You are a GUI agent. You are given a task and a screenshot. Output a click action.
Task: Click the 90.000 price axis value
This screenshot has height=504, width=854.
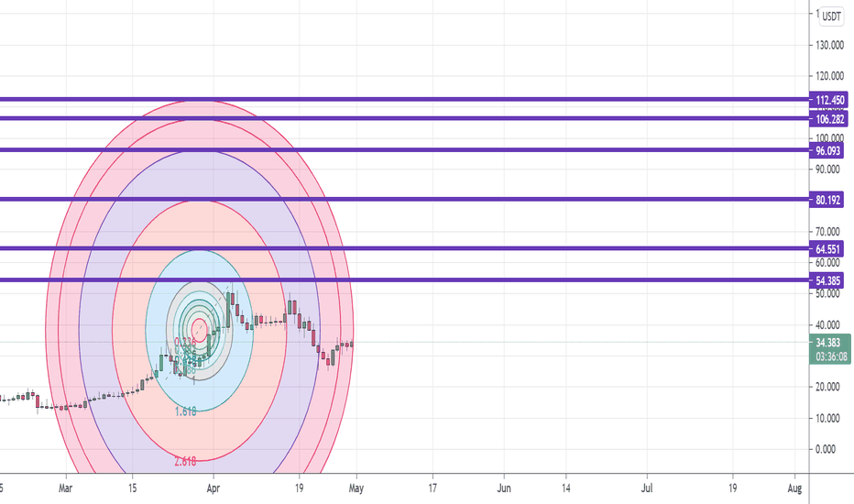827,170
